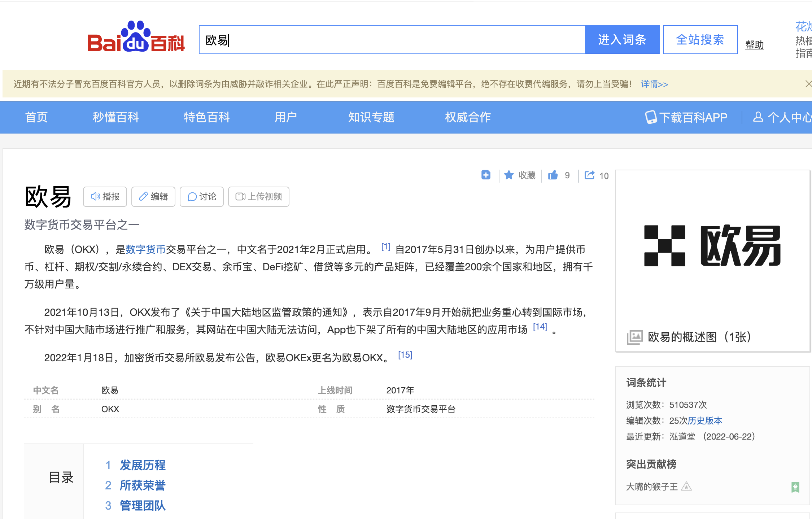This screenshot has width=812, height=519.
Task: Open the 历史版本 history link
Action: point(705,420)
